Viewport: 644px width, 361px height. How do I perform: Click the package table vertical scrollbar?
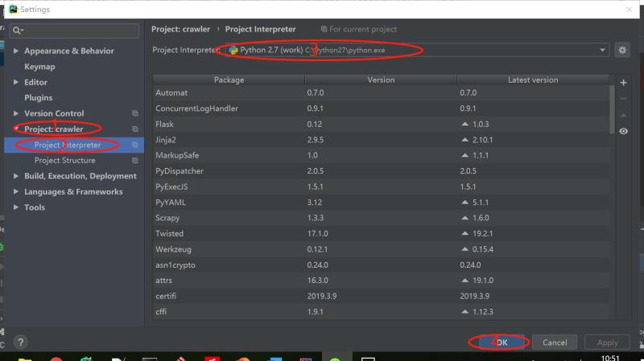coord(612,109)
